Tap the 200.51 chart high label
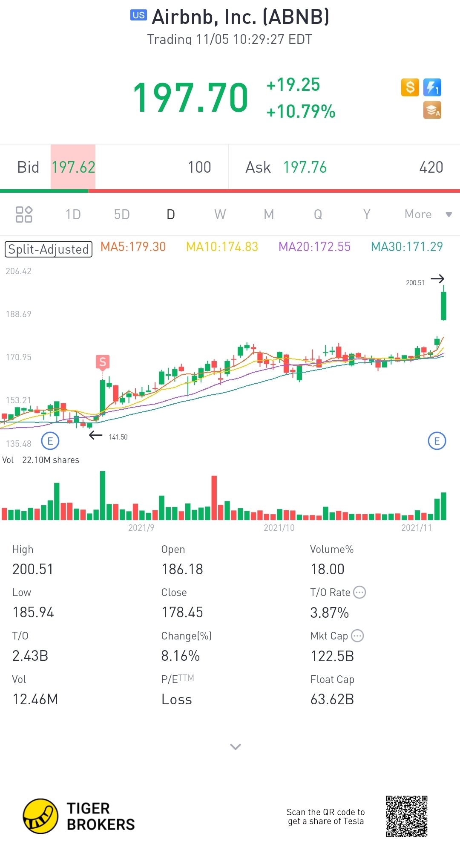This screenshot has height=868, width=460. click(x=415, y=283)
